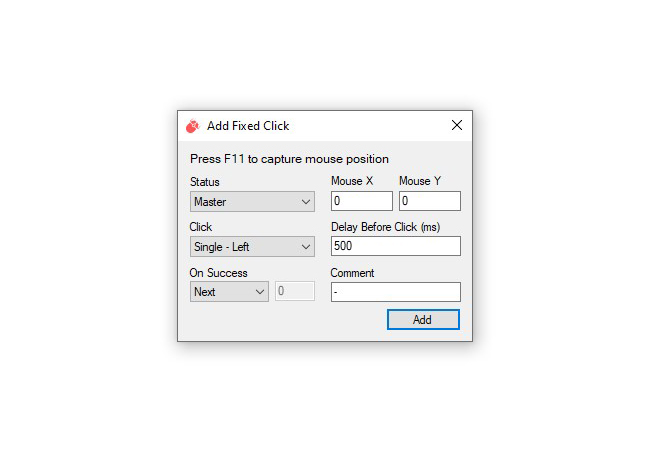650x449 pixels.
Task: Click the red mouse app icon in title bar
Action: [x=193, y=126]
